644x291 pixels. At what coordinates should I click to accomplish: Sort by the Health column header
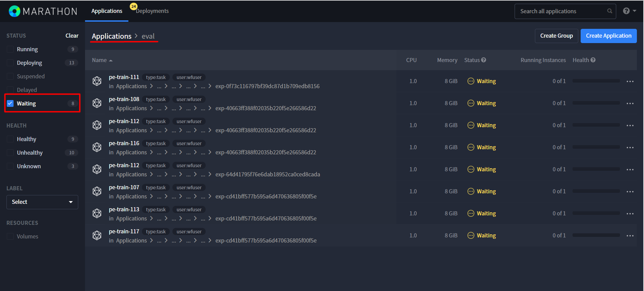click(581, 60)
